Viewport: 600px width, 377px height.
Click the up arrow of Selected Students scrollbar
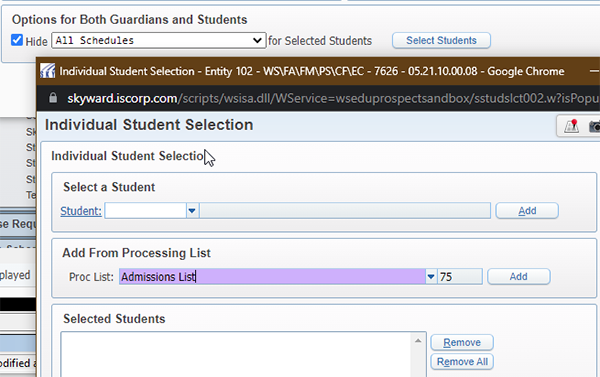pyautogui.click(x=418, y=340)
